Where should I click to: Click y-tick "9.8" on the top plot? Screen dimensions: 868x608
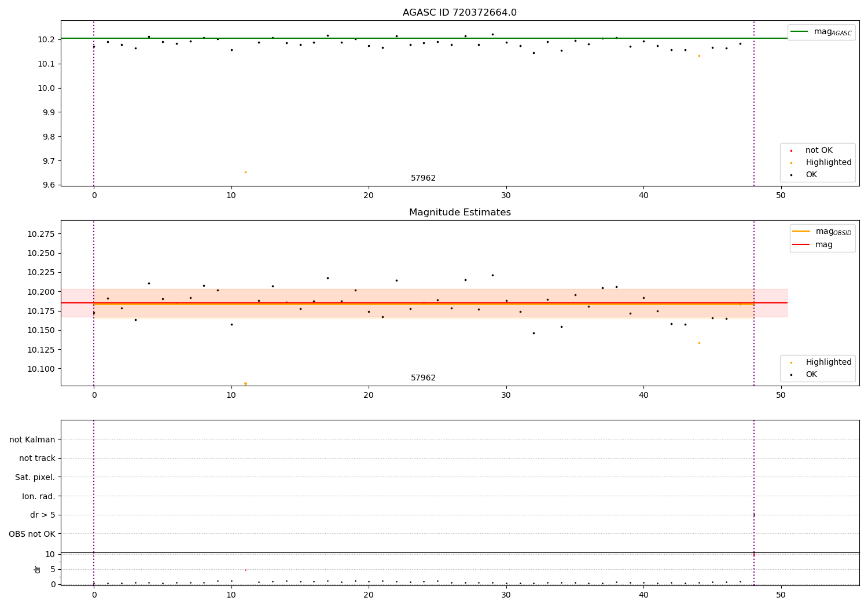(x=49, y=137)
